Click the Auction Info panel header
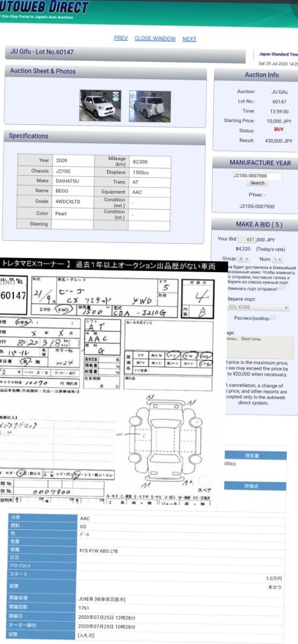298x644 pixels. pyautogui.click(x=262, y=75)
